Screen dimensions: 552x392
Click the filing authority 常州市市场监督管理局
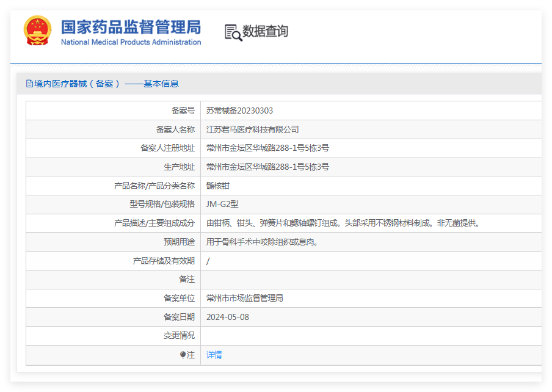tap(244, 299)
